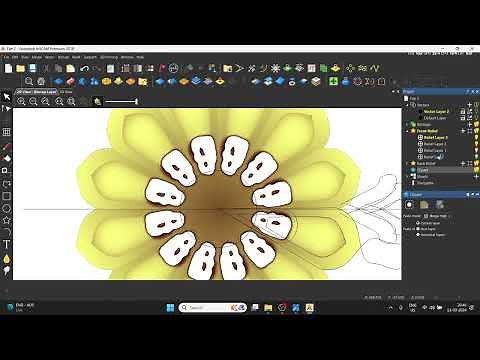Zoom in using the first magnifier in 2D view toolbar
The height and width of the screenshot is (360, 480).
coord(21,101)
